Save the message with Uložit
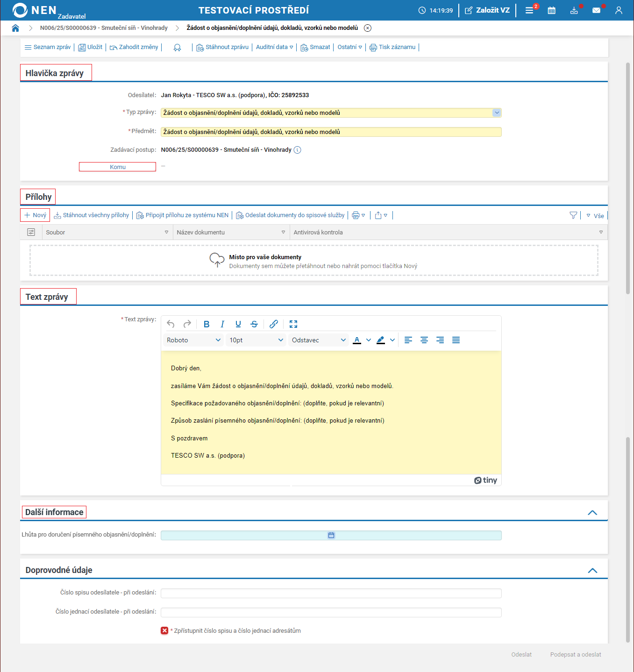This screenshot has width=634, height=672. 90,47
